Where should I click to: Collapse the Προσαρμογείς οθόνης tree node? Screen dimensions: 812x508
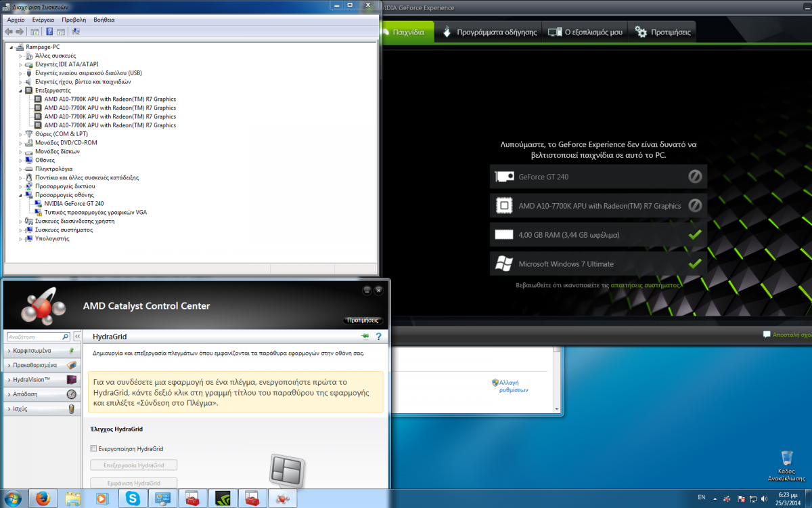(x=20, y=194)
